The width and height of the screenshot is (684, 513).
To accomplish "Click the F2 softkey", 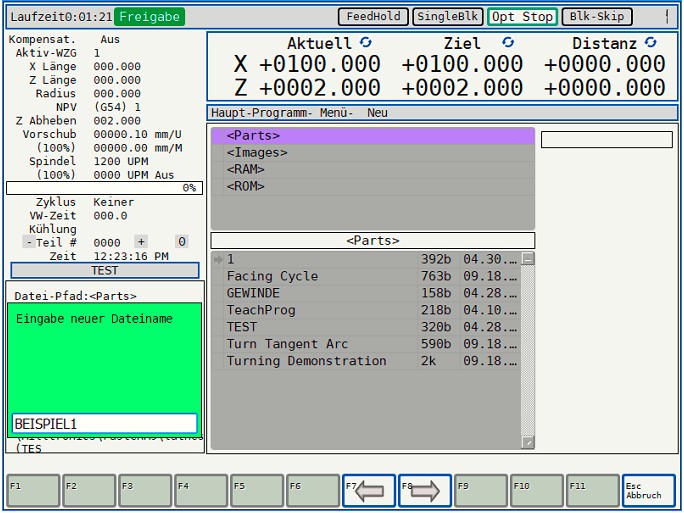I will [x=89, y=490].
